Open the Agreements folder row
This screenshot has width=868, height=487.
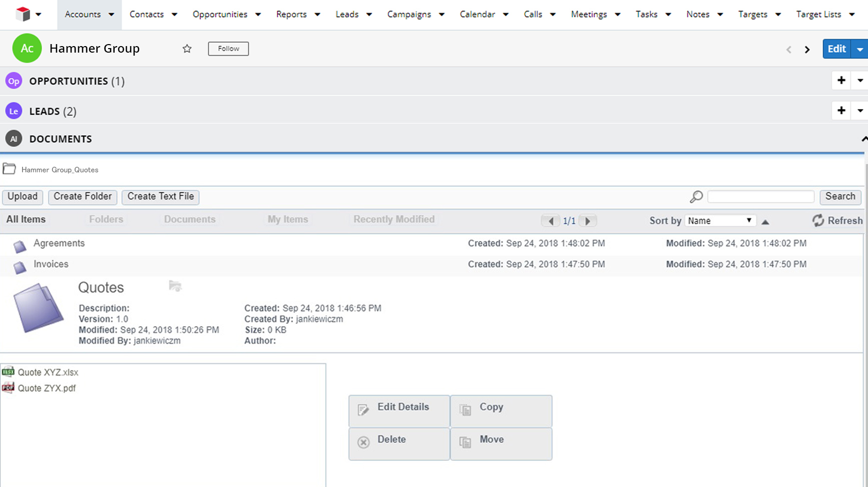[432, 244]
